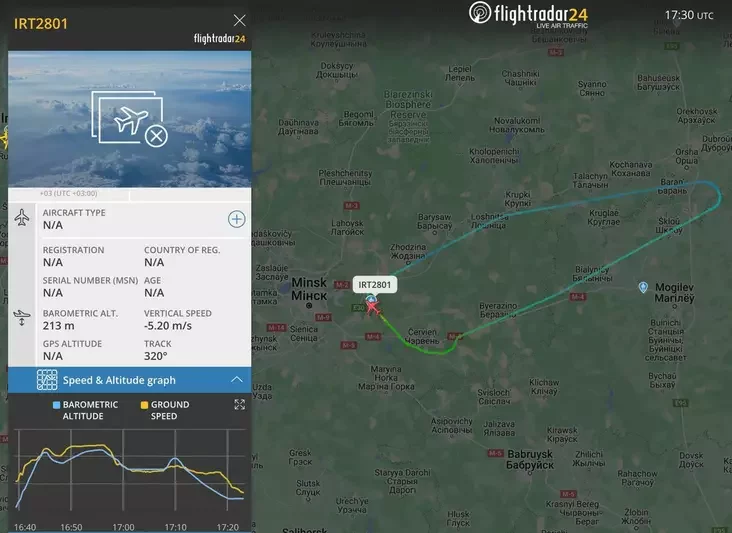
Task: Collapse the Speed & Altitude graph section
Action: pos(237,379)
